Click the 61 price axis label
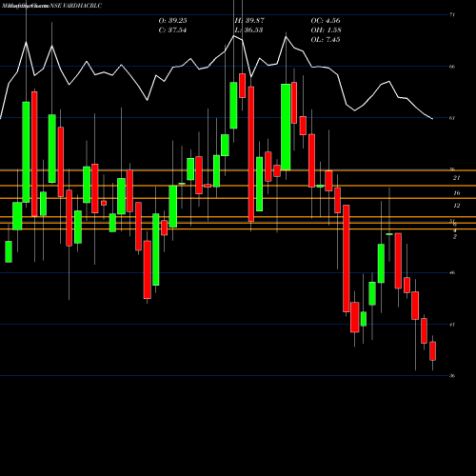 coord(452,118)
